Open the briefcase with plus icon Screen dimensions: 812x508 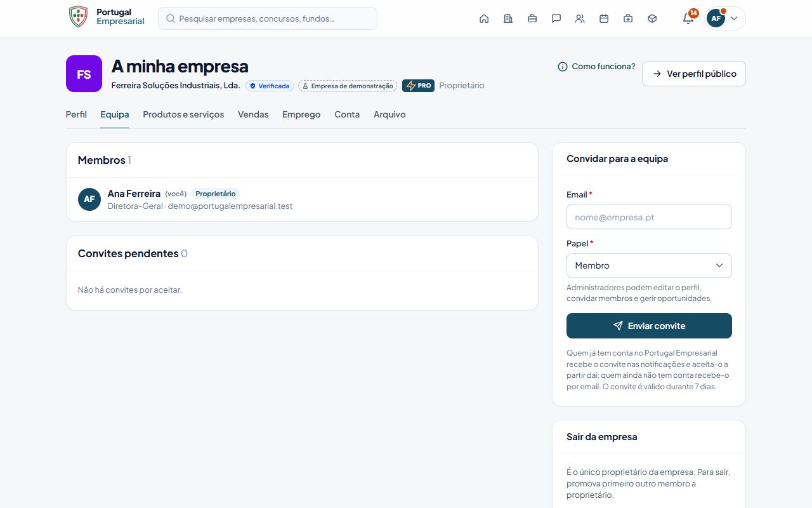628,18
